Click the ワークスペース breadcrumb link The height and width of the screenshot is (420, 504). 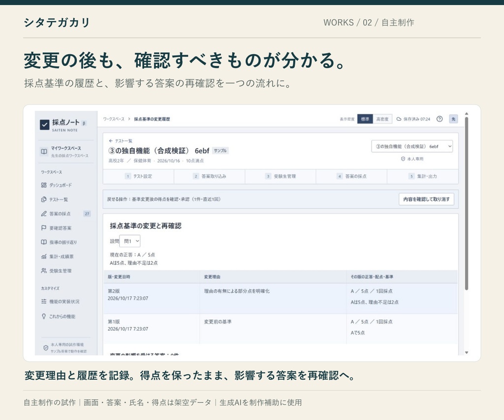(114, 119)
